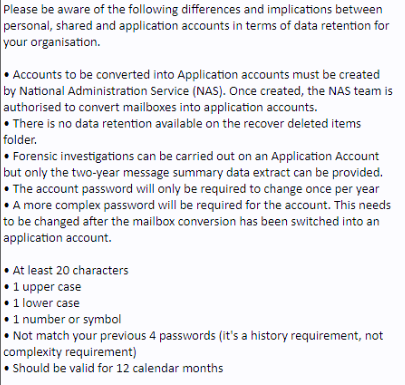Click 'application account.' ending the password bullet

coord(57,238)
